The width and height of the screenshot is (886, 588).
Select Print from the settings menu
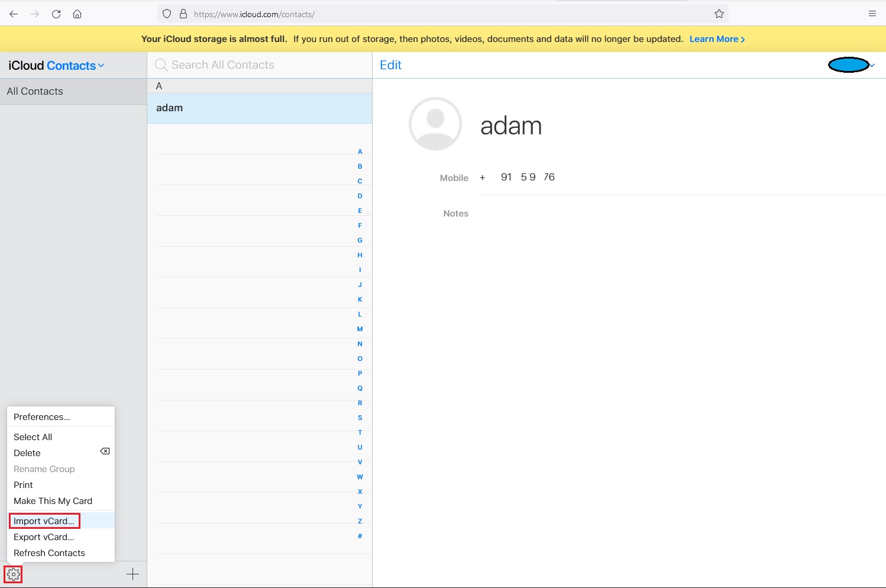(x=23, y=484)
